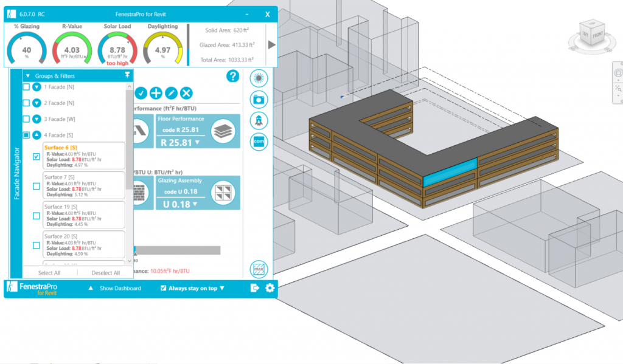Click the camera snapshot icon
The image size is (623, 364).
(259, 99)
